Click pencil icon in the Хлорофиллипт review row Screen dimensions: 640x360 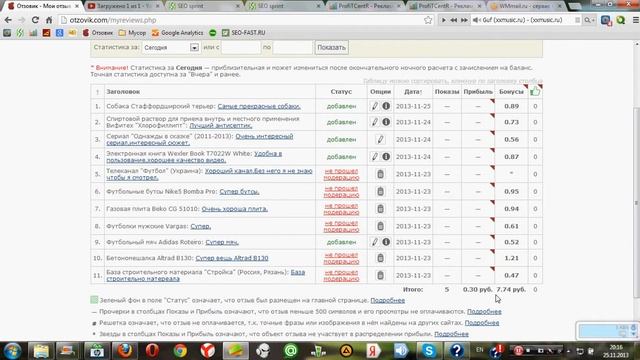(375, 122)
